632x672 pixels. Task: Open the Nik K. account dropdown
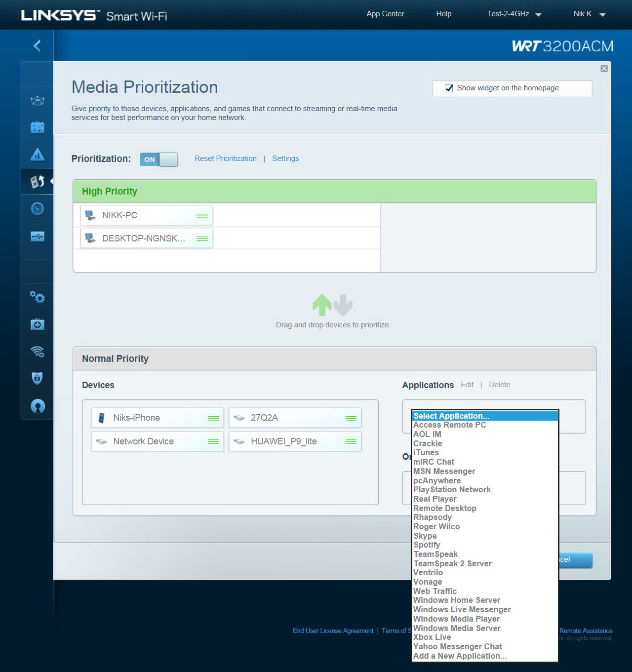point(590,14)
